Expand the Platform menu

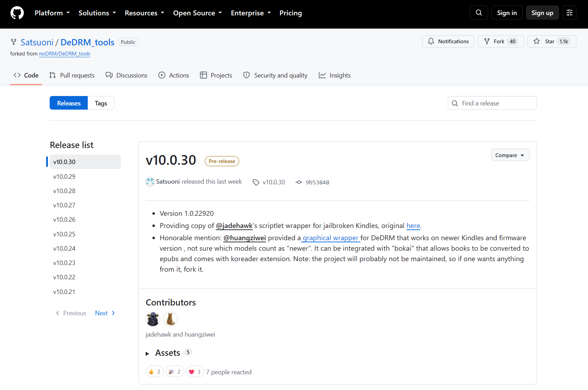point(52,13)
